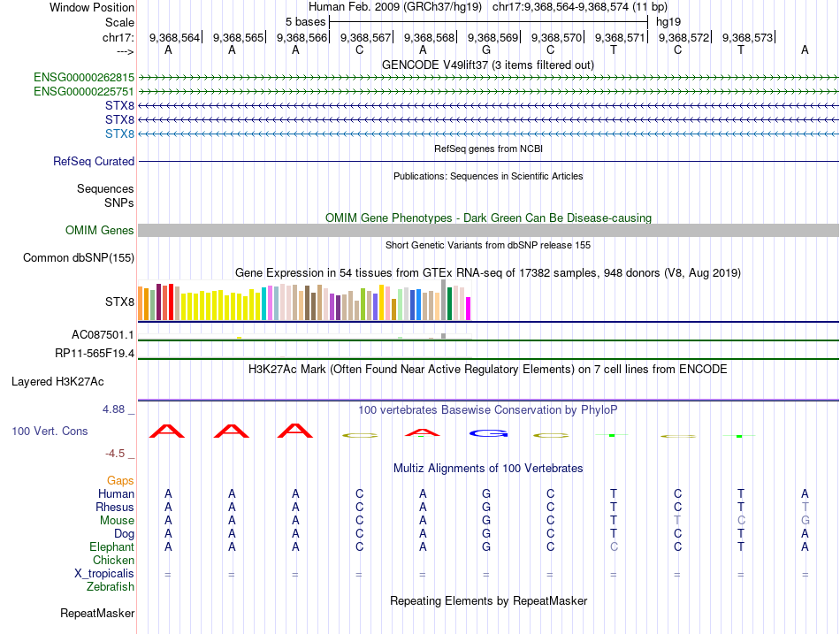Click the dbSNP release 155 track title
This screenshot has height=634, width=840.
click(488, 245)
